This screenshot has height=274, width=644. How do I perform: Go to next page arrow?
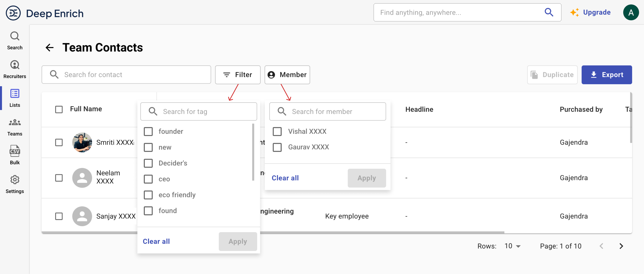621,246
